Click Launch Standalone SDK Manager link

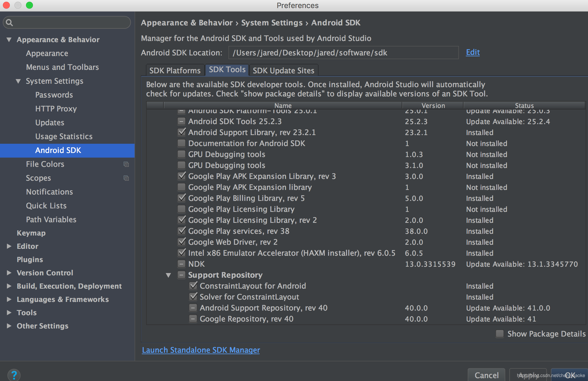tap(201, 350)
